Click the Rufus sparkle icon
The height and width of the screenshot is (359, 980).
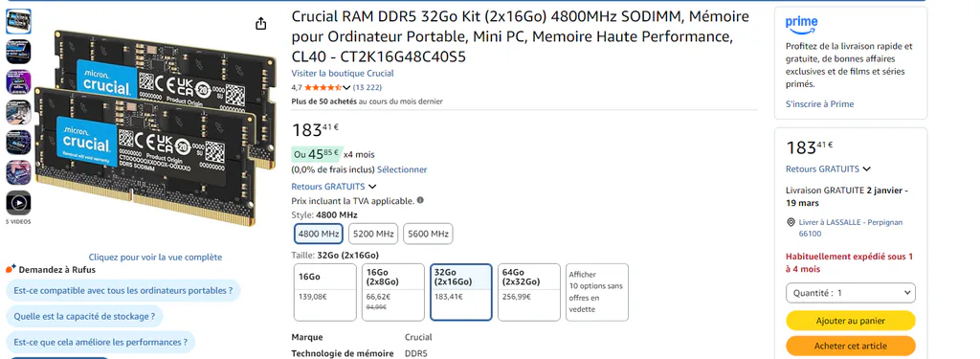(x=11, y=270)
